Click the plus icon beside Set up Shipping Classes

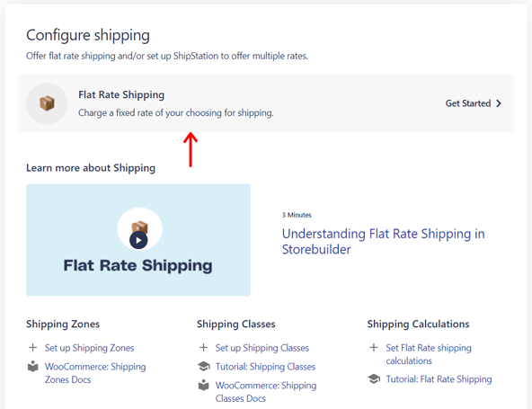[x=204, y=348]
